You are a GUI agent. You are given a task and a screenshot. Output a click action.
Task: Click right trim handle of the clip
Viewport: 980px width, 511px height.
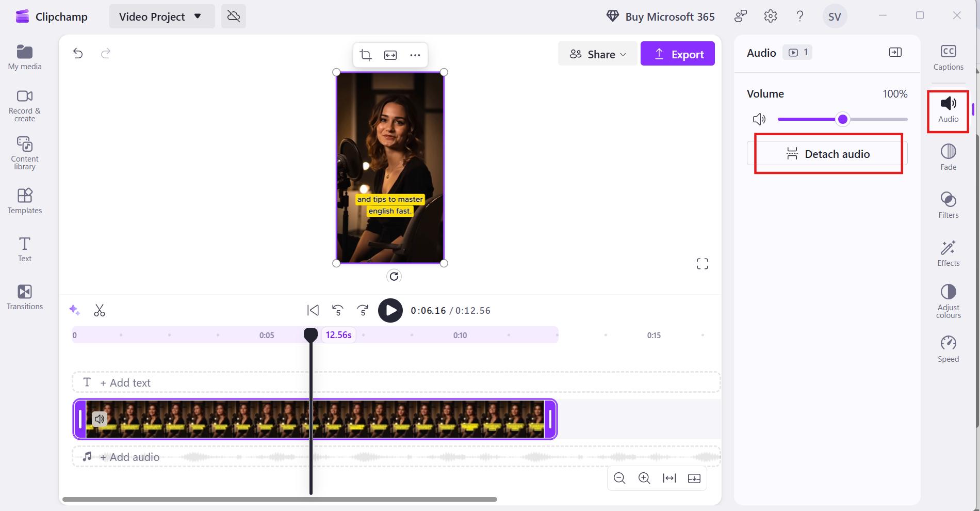click(550, 419)
